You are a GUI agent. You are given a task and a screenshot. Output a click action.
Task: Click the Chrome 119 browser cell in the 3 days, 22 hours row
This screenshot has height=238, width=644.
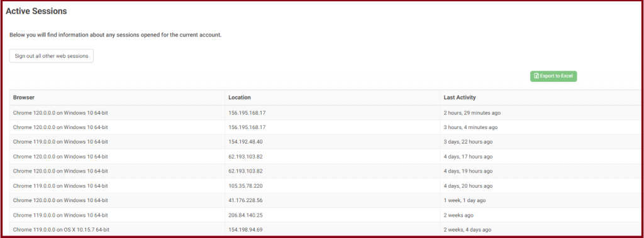point(117,142)
